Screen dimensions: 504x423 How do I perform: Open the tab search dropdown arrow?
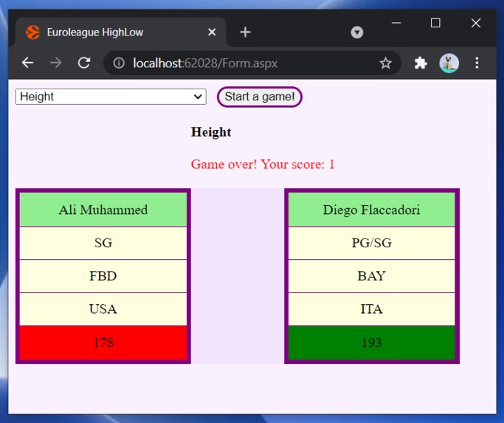(357, 32)
